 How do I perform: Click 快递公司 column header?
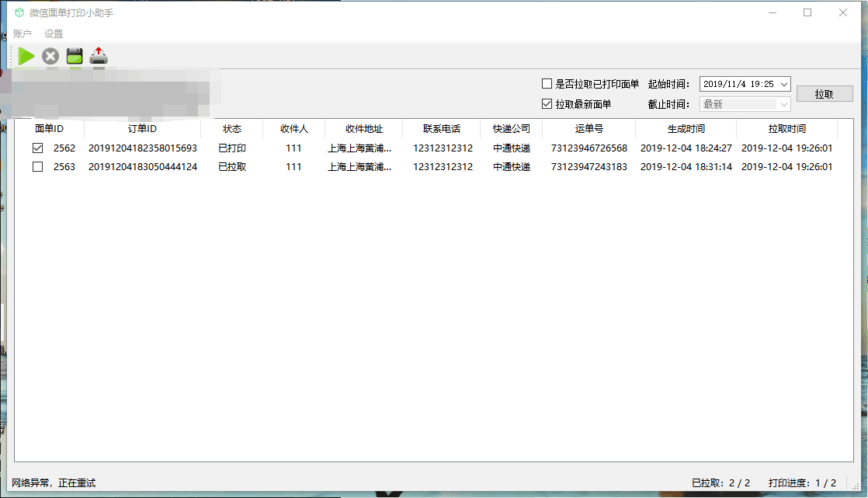click(x=512, y=128)
